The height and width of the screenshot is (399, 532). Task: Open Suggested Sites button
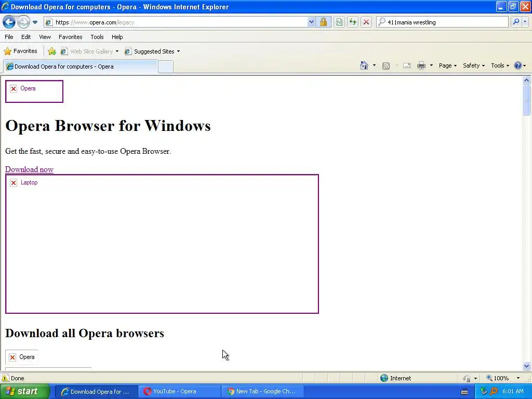tap(150, 51)
